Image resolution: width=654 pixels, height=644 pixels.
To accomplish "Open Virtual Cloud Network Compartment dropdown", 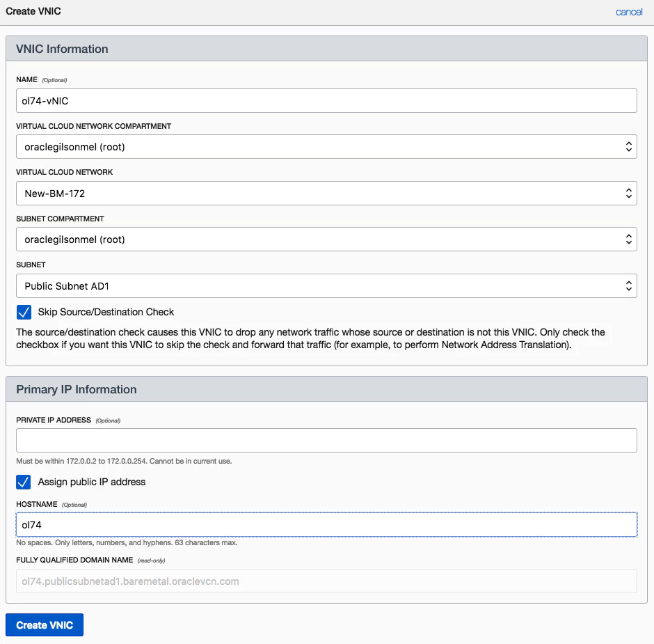I will pyautogui.click(x=326, y=147).
